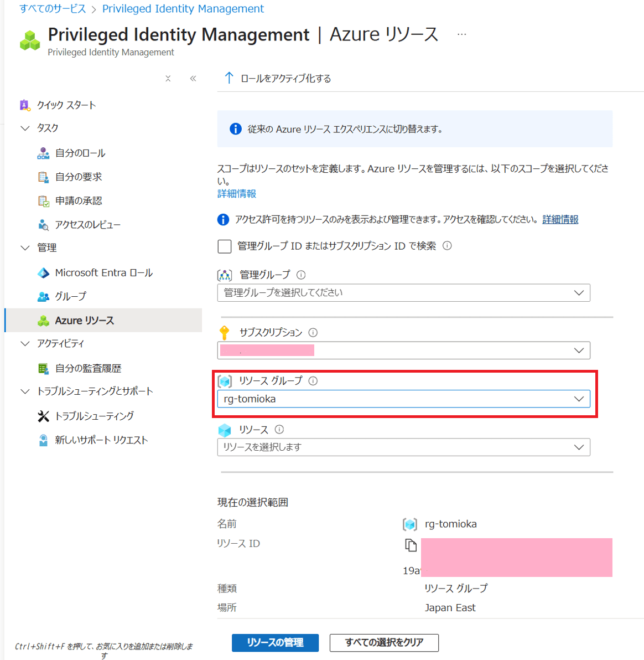Copy the resource ID with copy icon
644x660 pixels.
411,545
